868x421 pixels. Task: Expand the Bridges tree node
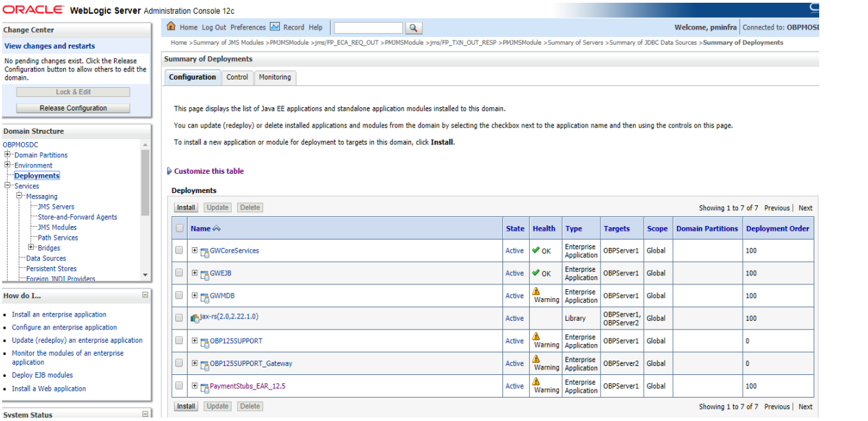(x=31, y=247)
